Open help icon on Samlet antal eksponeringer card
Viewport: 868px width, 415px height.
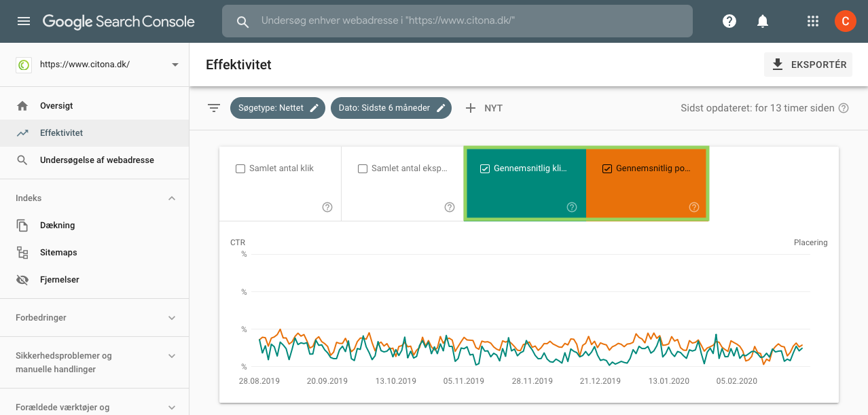click(x=450, y=207)
